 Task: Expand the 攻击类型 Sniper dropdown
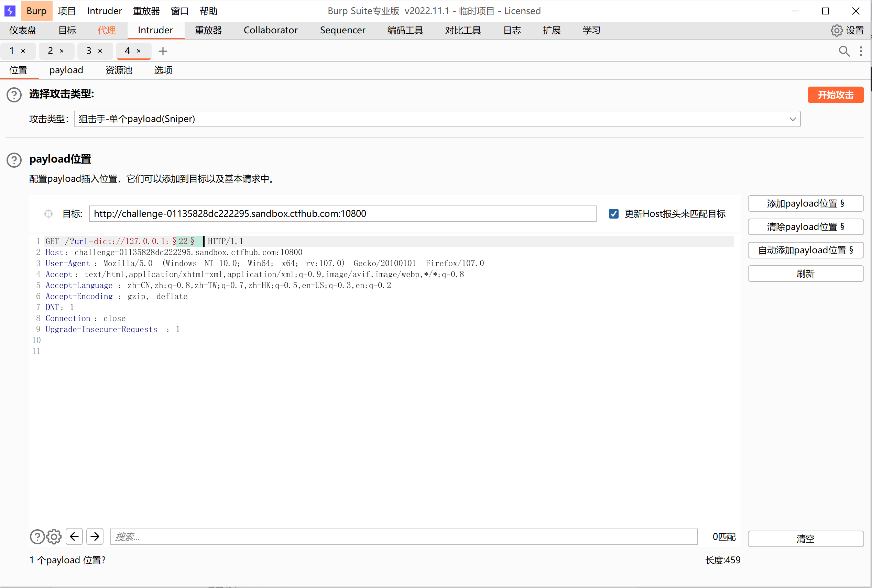tap(793, 119)
